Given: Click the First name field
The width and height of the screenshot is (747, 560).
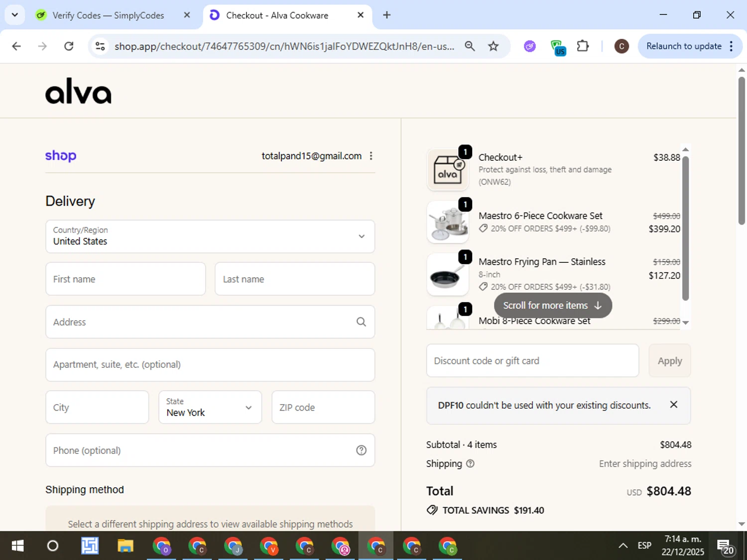Looking at the screenshot, I should coord(125,279).
